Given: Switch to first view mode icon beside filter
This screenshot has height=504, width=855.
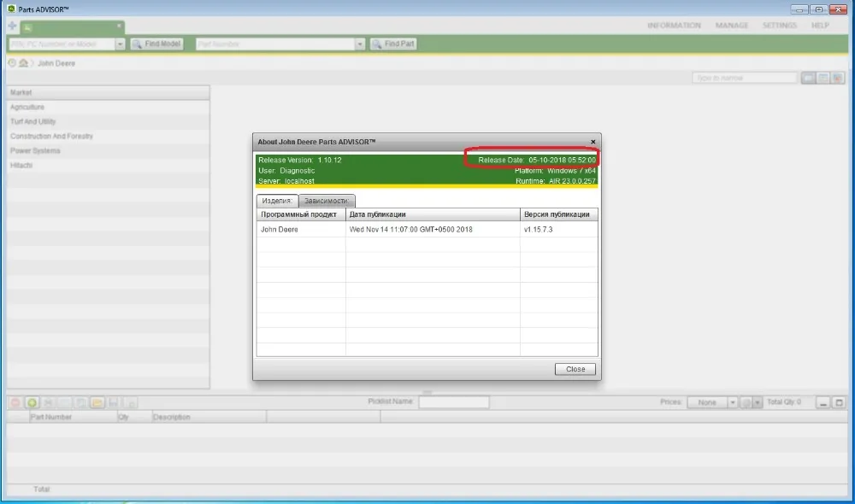Looking at the screenshot, I should pyautogui.click(x=809, y=78).
